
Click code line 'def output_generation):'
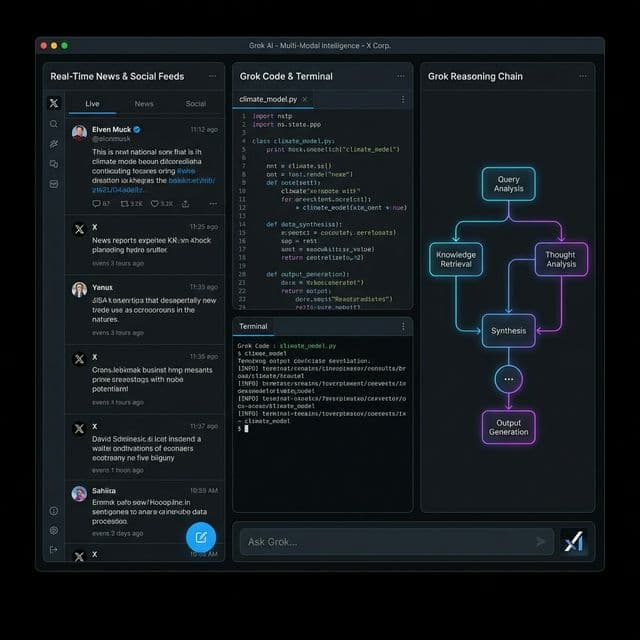308,274
